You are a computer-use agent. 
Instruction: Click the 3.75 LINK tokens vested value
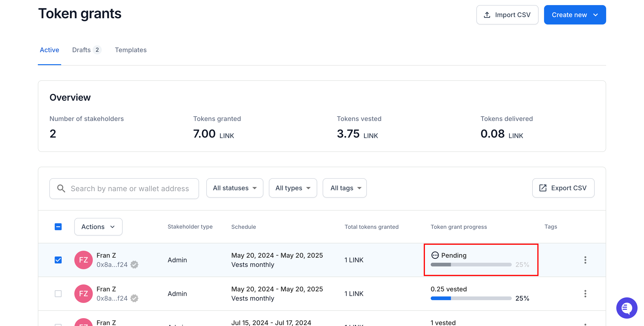357,134
